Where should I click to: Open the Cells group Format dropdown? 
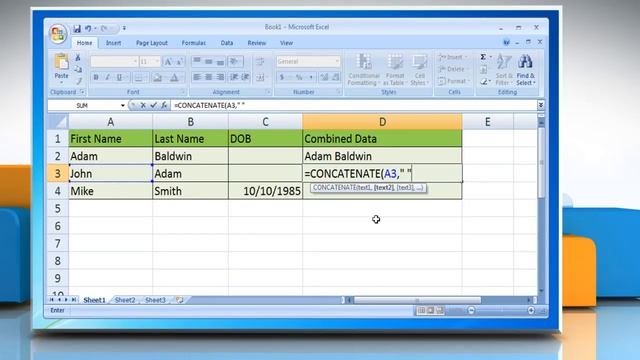(454, 81)
